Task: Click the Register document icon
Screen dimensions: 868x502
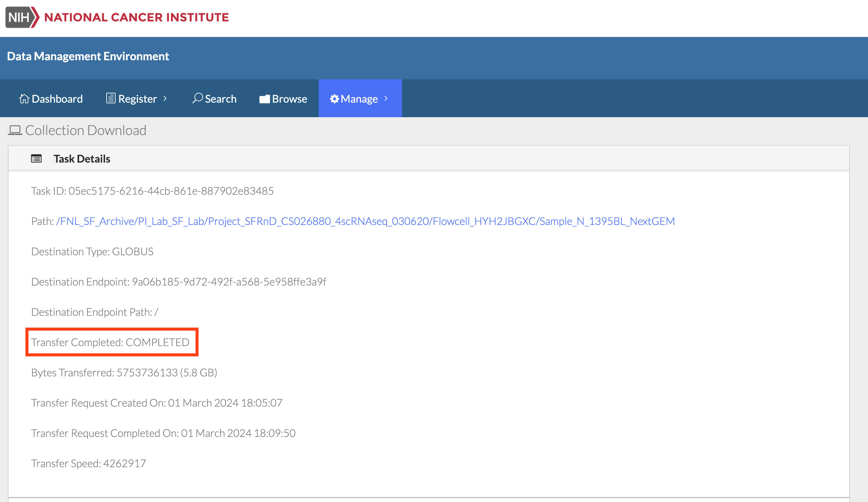Action: tap(110, 98)
